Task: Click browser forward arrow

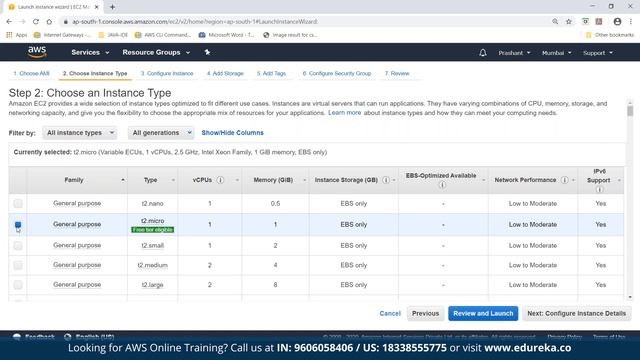Action: point(22,22)
